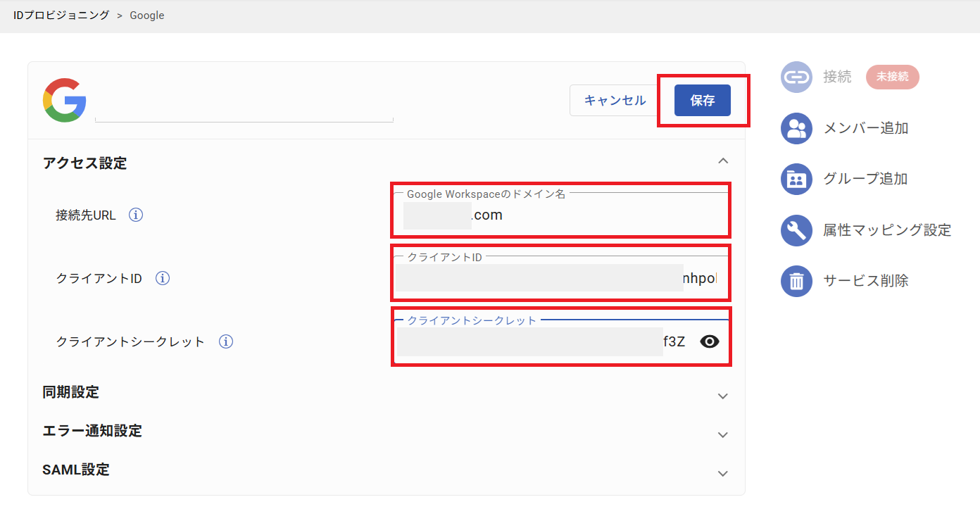Open 属性マッピング設定 via the wrench icon
Viewport: 980px width, 509px height.
coord(796,230)
